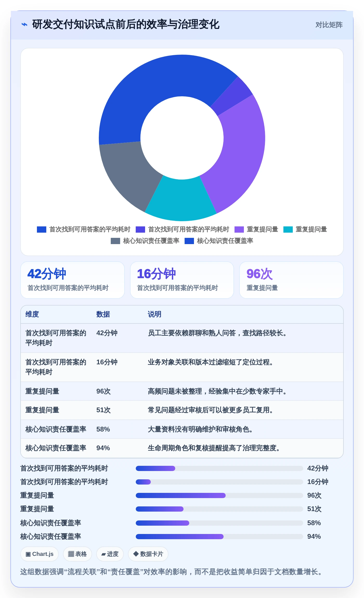Click the progress bar labeled 94%
Image resolution: width=364 pixels, height=598 pixels.
pyautogui.click(x=219, y=537)
